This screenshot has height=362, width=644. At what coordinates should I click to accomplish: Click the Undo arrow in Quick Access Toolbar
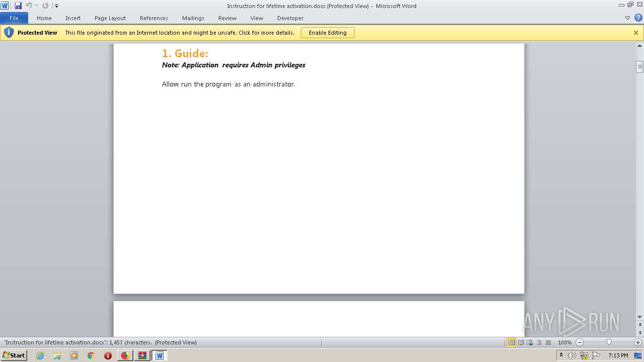coord(29,6)
